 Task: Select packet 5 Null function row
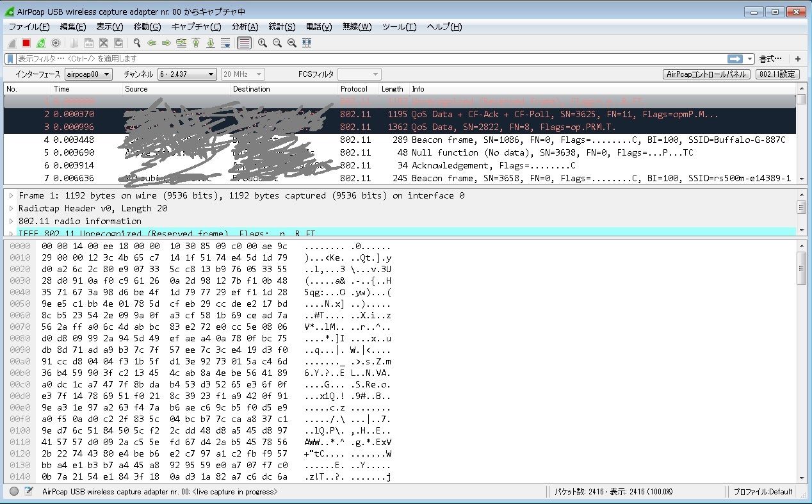[x=400, y=152]
